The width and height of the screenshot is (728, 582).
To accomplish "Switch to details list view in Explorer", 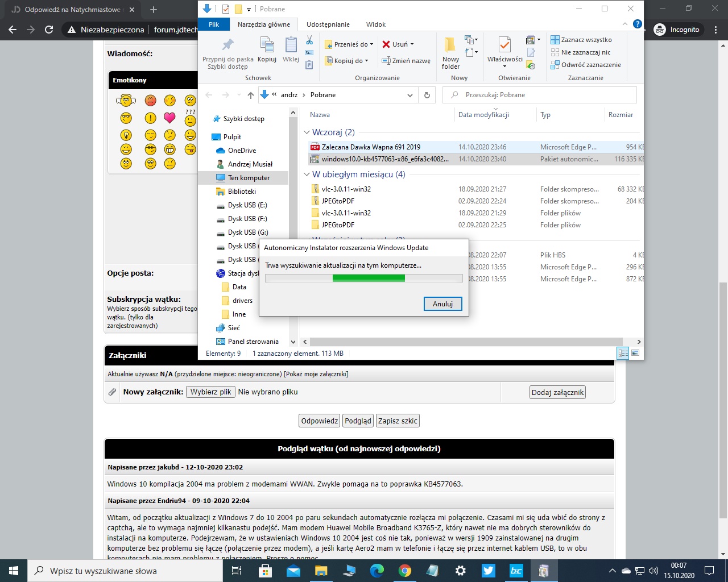I will (x=623, y=353).
